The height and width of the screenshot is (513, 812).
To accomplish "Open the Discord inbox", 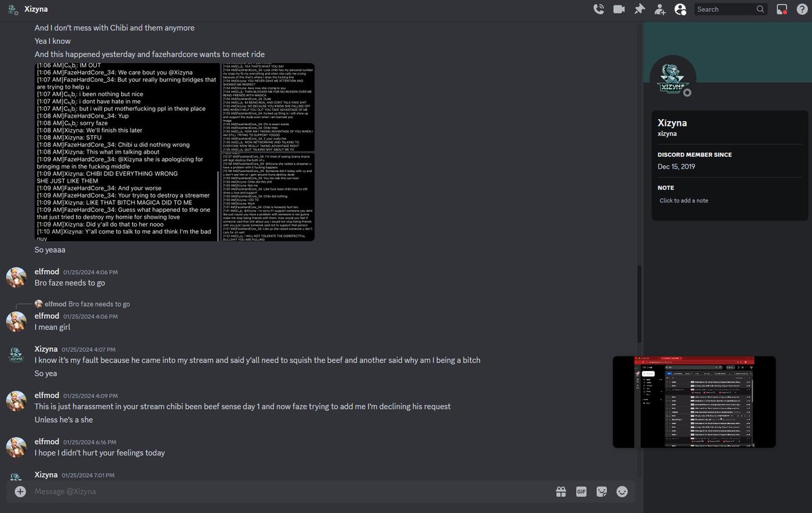I will 781,9.
